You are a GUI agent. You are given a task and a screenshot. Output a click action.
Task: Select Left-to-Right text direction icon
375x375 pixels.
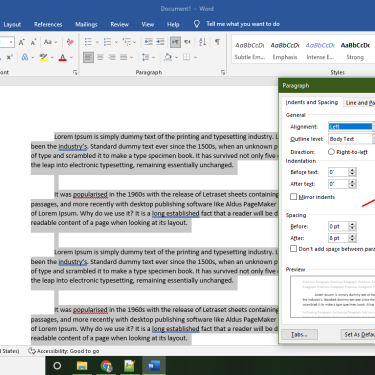click(x=175, y=42)
